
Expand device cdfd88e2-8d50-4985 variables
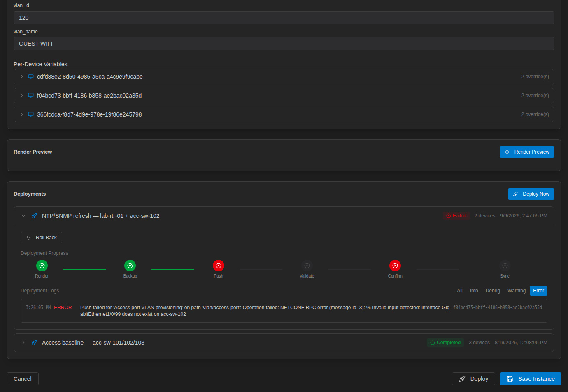click(x=22, y=77)
